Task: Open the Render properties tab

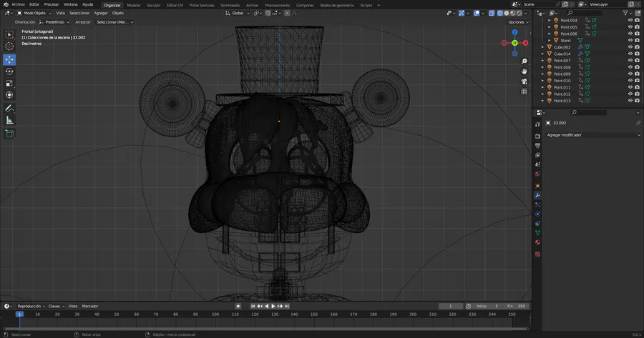Action: point(537,136)
